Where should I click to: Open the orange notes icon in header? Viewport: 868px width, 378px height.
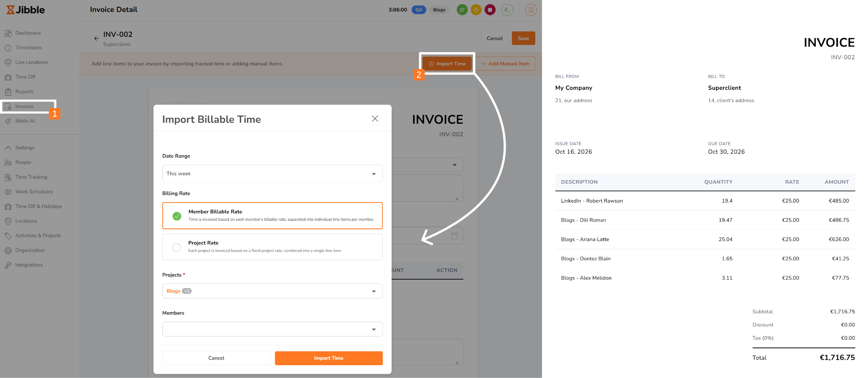tap(531, 10)
